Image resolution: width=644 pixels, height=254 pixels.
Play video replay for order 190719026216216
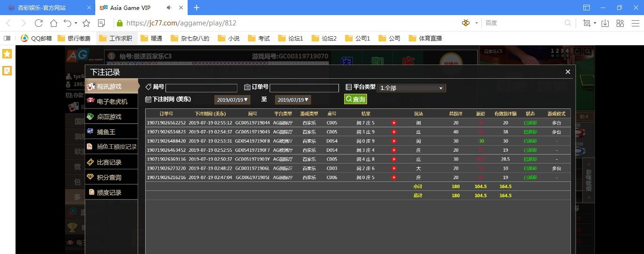(x=394, y=177)
